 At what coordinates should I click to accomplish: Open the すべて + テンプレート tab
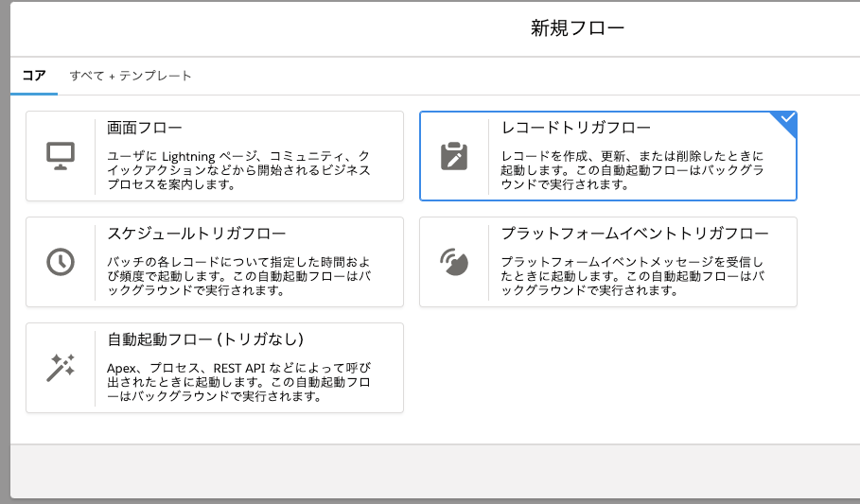pyautogui.click(x=131, y=76)
